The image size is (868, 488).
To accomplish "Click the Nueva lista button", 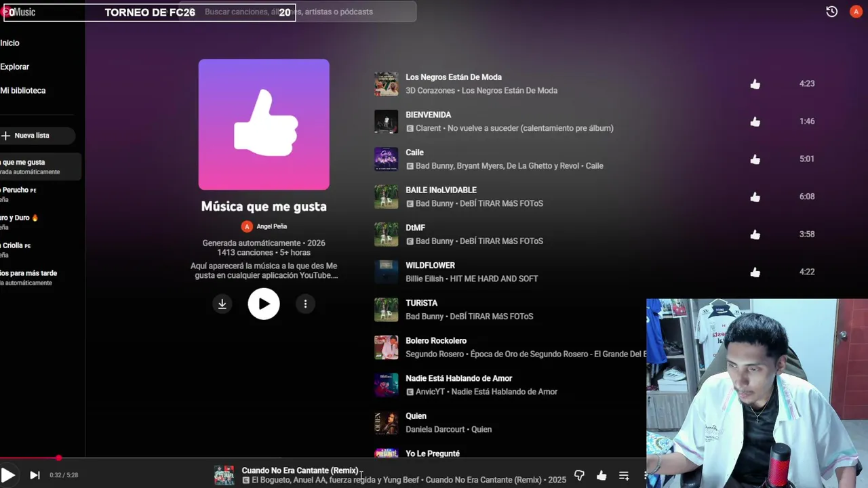I will [36, 136].
